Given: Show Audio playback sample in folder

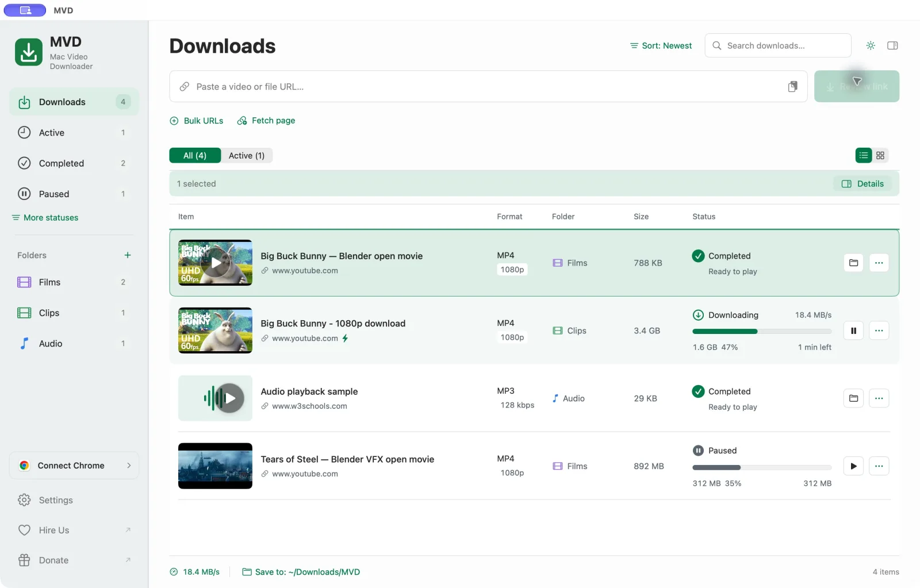Looking at the screenshot, I should coord(853,398).
